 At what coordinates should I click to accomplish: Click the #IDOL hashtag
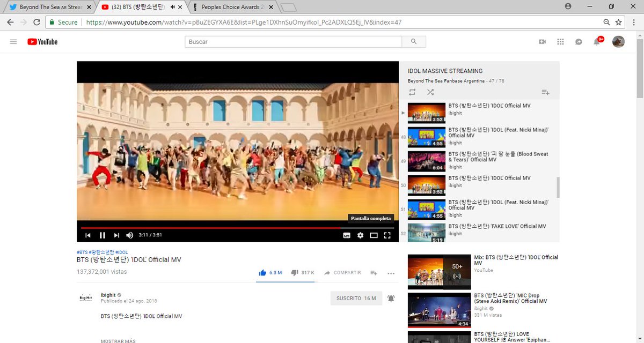[x=121, y=252]
